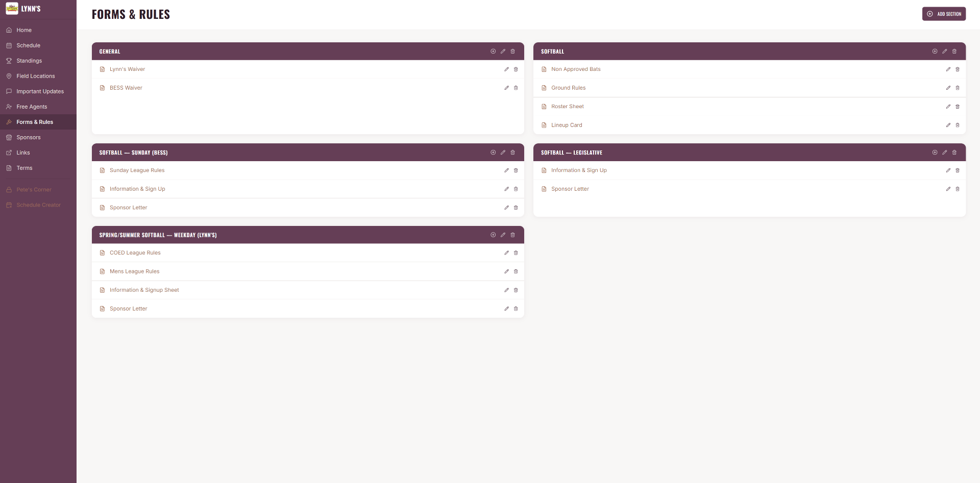Delete the Softball — Legislative section
The image size is (980, 483).
point(954,152)
